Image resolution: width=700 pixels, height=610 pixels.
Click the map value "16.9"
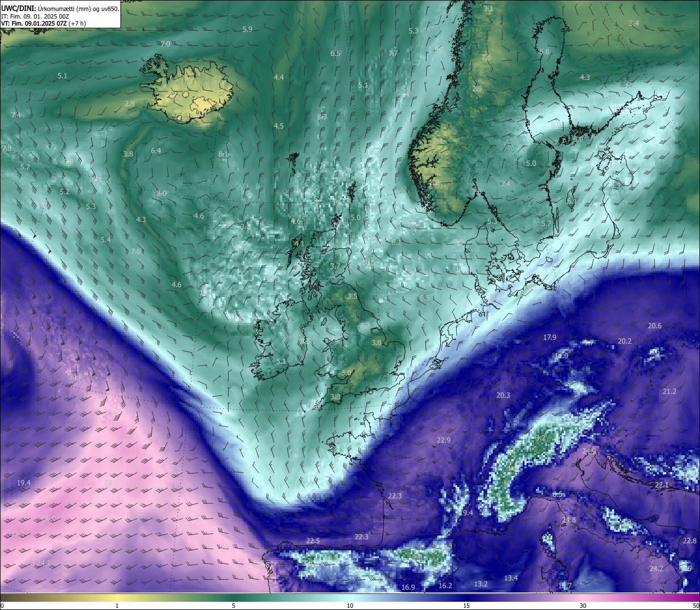409,588
